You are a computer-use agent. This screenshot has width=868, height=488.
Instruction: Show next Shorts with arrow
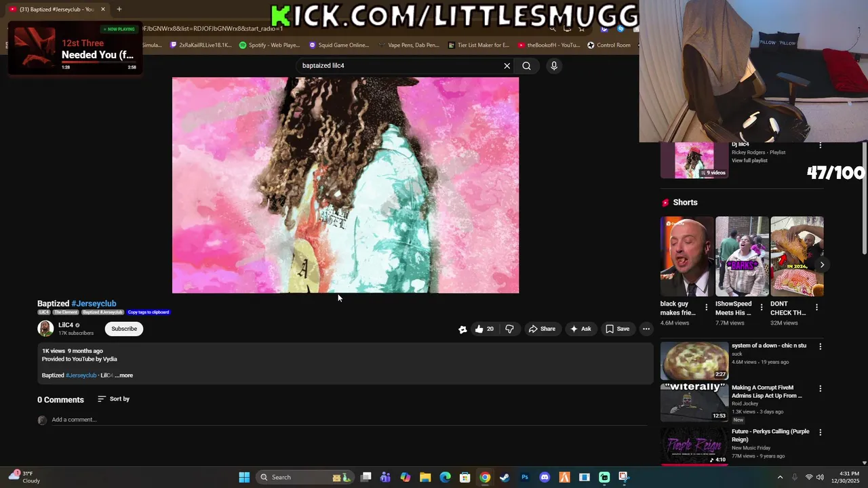pyautogui.click(x=822, y=265)
